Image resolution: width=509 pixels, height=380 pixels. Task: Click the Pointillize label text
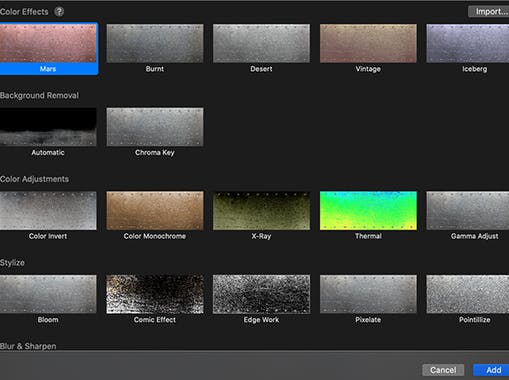click(474, 320)
